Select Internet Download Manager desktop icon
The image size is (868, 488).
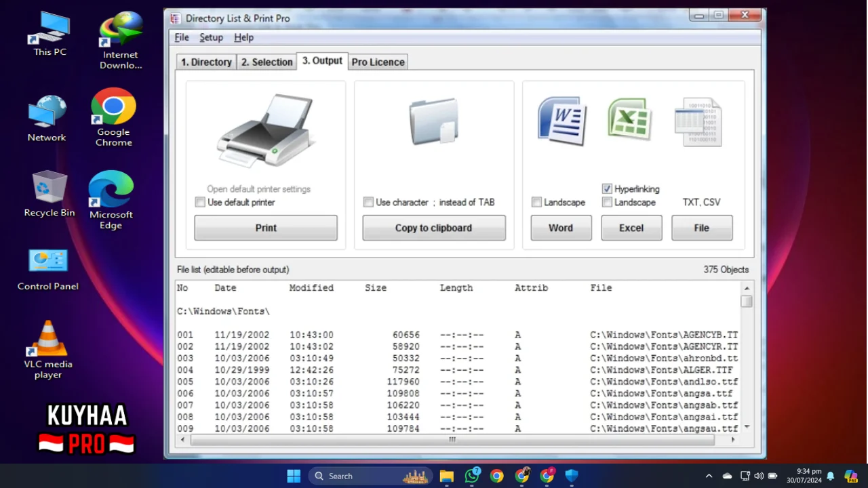click(x=121, y=41)
